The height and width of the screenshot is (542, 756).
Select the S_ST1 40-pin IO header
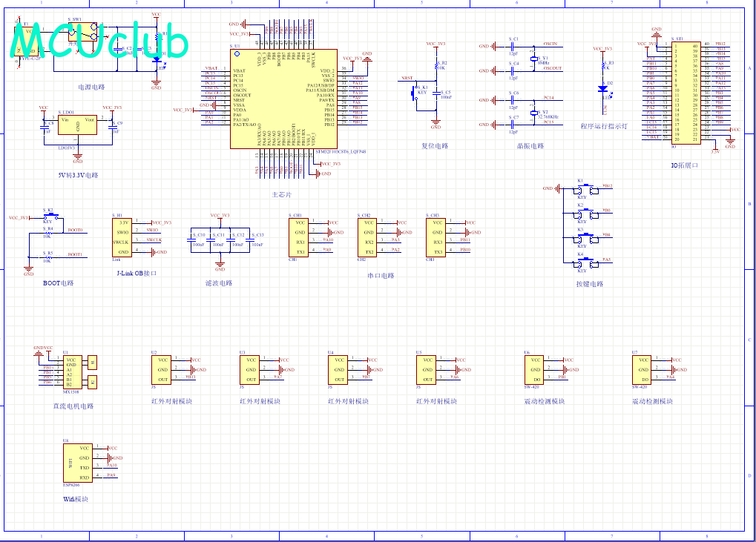coord(685,93)
